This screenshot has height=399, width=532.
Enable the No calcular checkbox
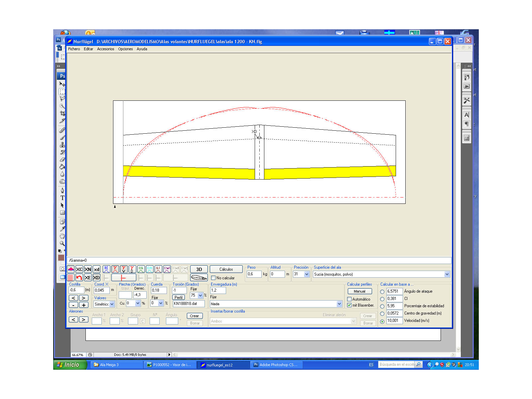pyautogui.click(x=213, y=278)
